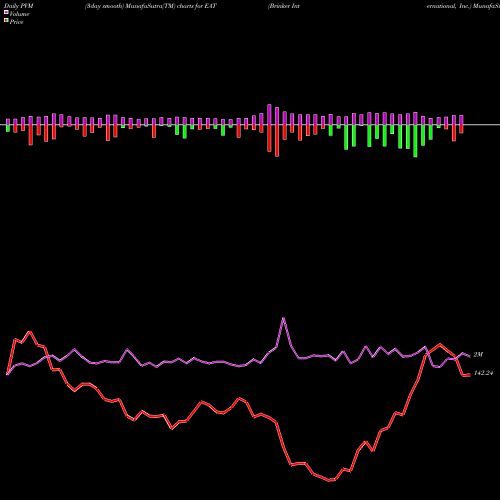This screenshot has height=500, width=500.
Task: Click the longest red bar below the zero line
Action: 277,140
